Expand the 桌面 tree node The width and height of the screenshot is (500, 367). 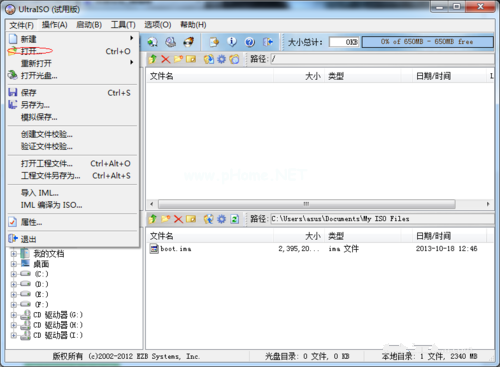(x=14, y=264)
